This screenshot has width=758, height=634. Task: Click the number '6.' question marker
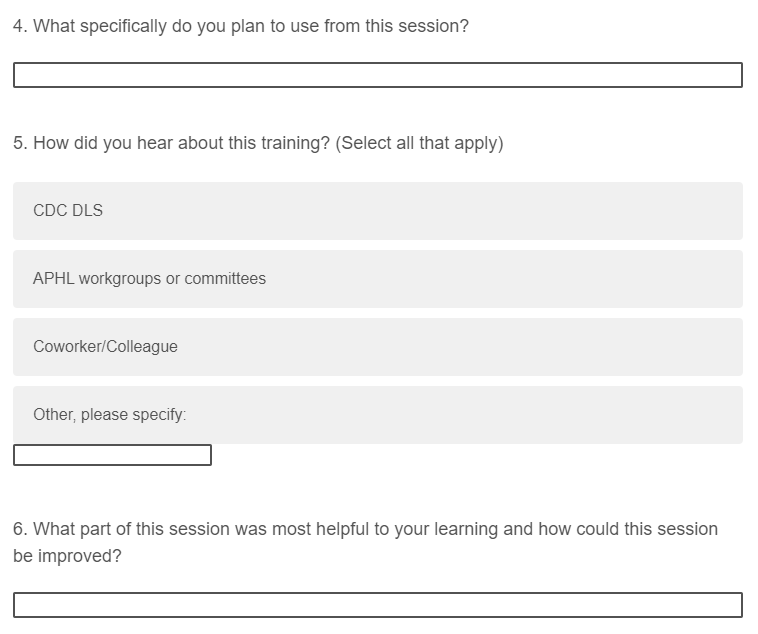20,528
